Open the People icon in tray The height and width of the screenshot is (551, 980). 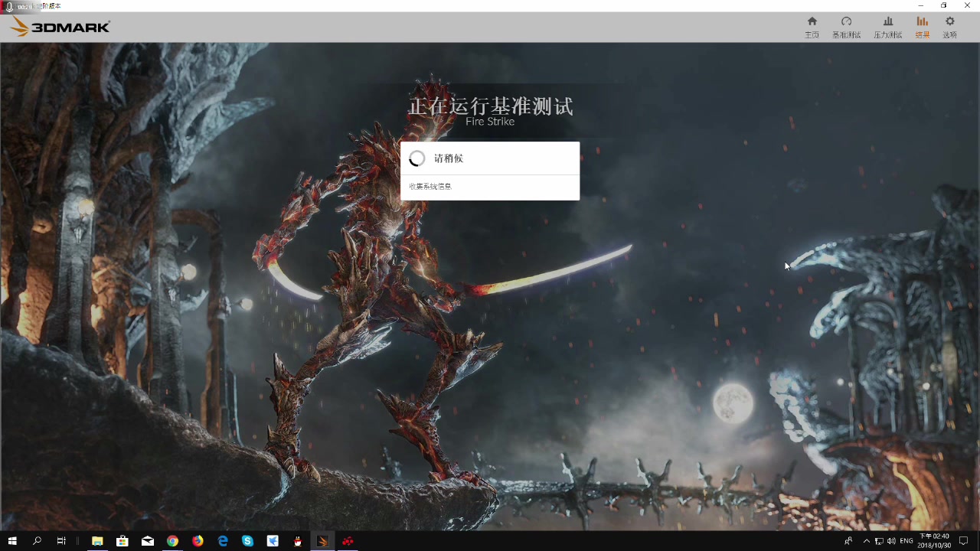click(848, 541)
